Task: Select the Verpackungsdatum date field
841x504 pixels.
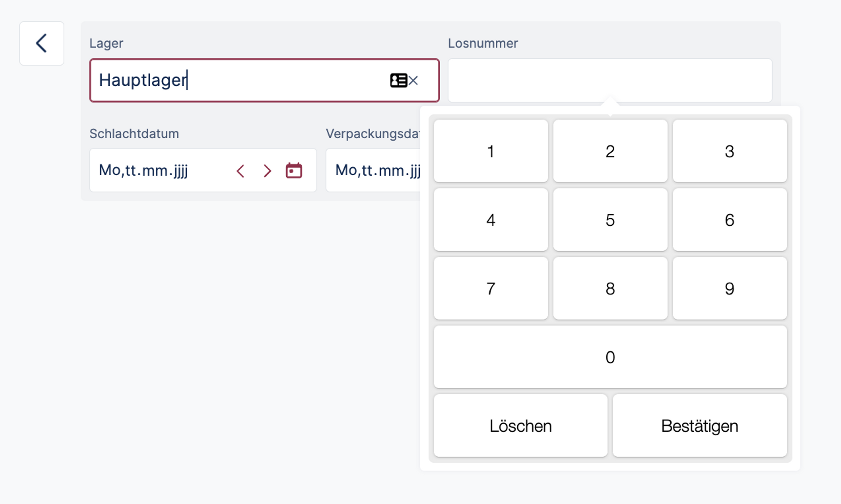Action: pos(374,171)
